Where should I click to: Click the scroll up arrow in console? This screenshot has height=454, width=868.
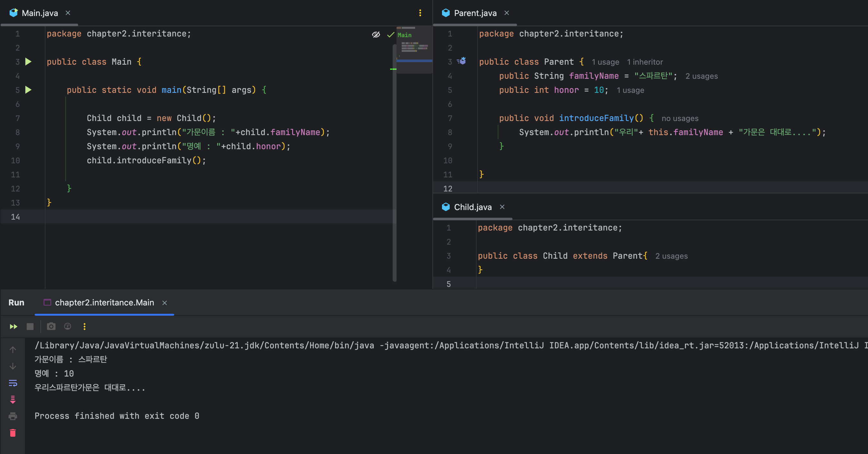click(13, 350)
